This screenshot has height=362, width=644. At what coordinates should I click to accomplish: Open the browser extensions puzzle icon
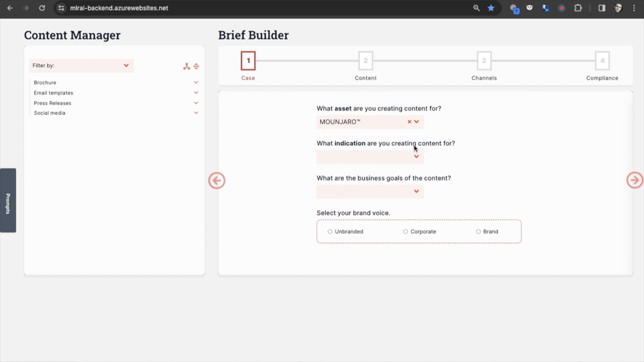[578, 8]
